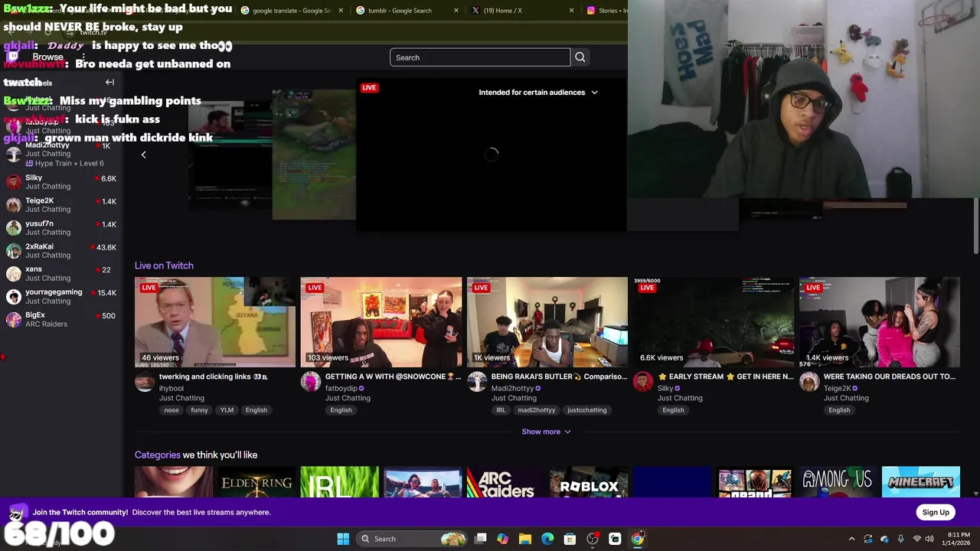Viewport: 980px width, 551px height.
Task: Open Silky's 6.6K viewers stream thumbnail
Action: 714,322
